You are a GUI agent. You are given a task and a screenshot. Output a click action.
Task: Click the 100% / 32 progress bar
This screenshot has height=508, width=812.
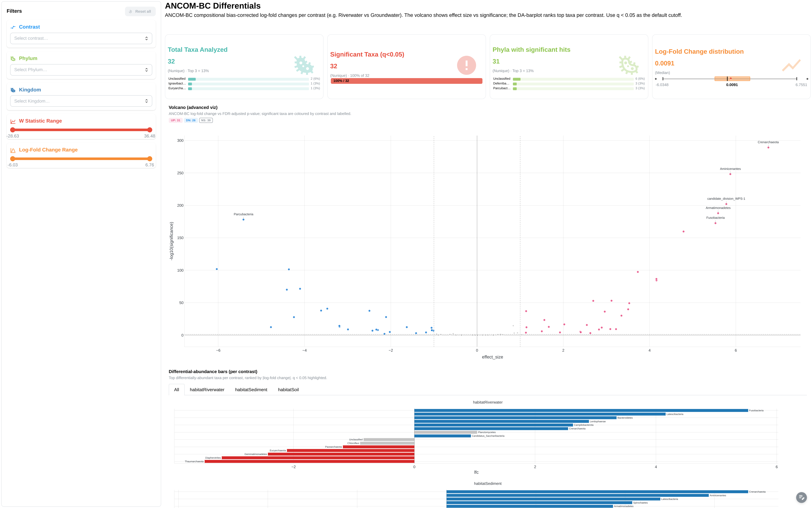406,81
